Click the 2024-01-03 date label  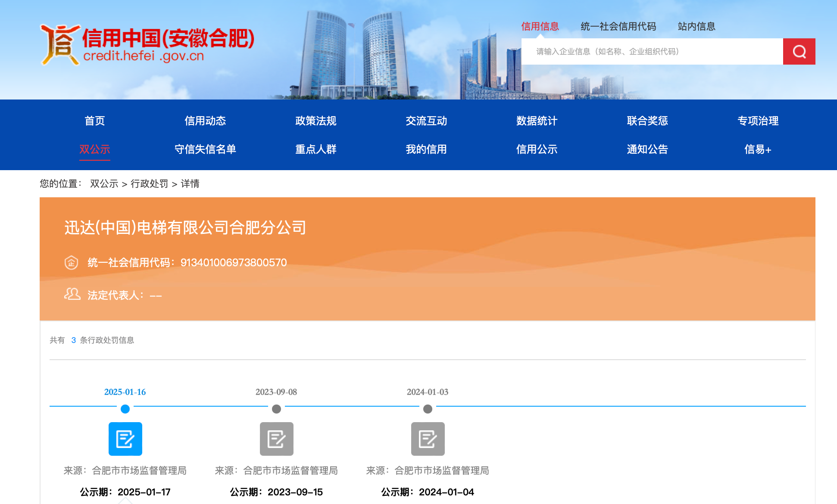pos(428,392)
